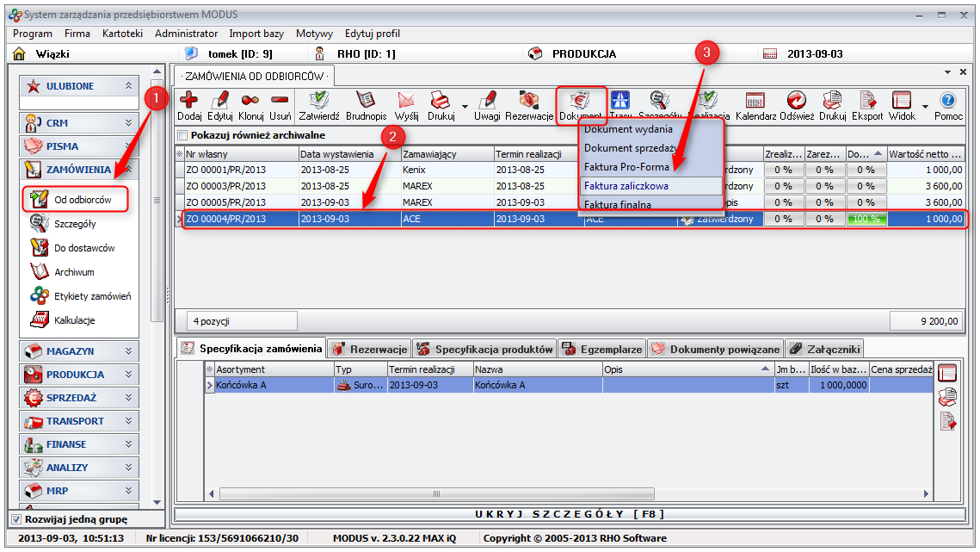Open the Kalendarz calendar tool
Image resolution: width=980 pixels, height=552 pixels.
[x=755, y=102]
